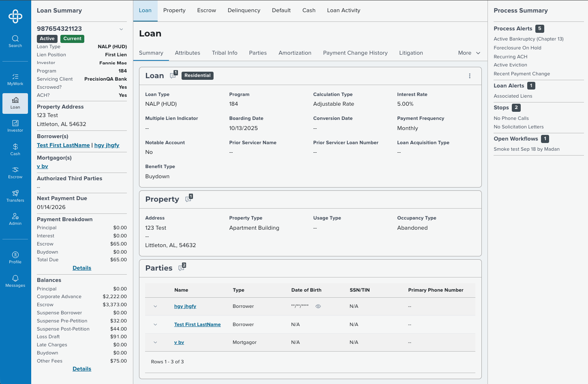Open the Escrow sidebar section
The image size is (588, 384).
point(15,173)
